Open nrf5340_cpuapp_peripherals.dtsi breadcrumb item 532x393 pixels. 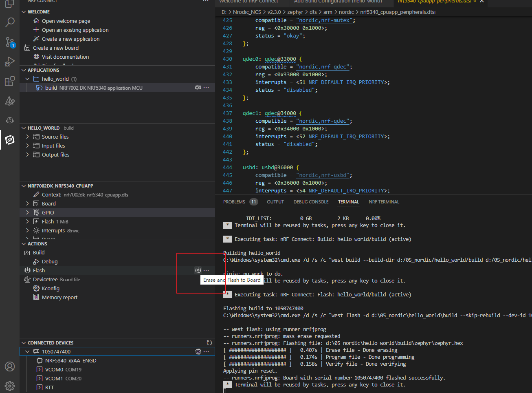point(398,12)
